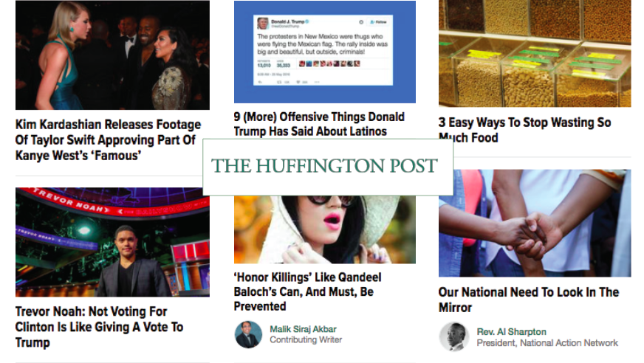The image size is (644, 363).
Task: Click the bulk grain bins photo
Action: tap(535, 53)
